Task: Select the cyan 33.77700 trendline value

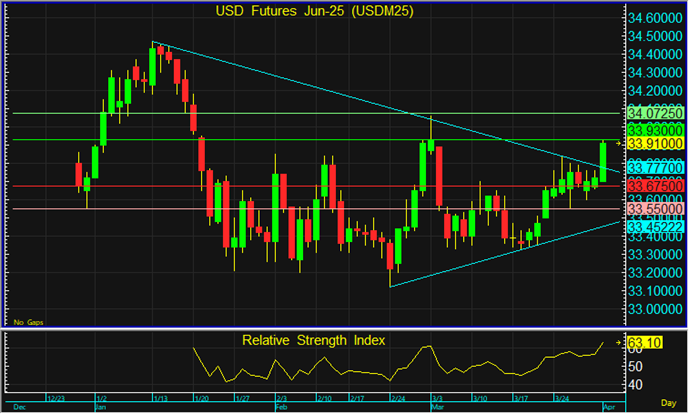Action: (x=655, y=168)
